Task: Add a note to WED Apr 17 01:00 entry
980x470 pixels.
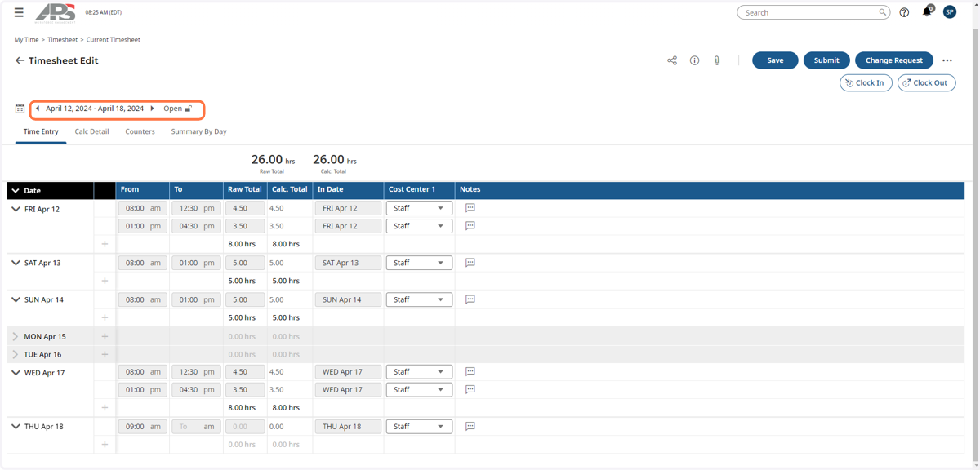Action: (470, 389)
